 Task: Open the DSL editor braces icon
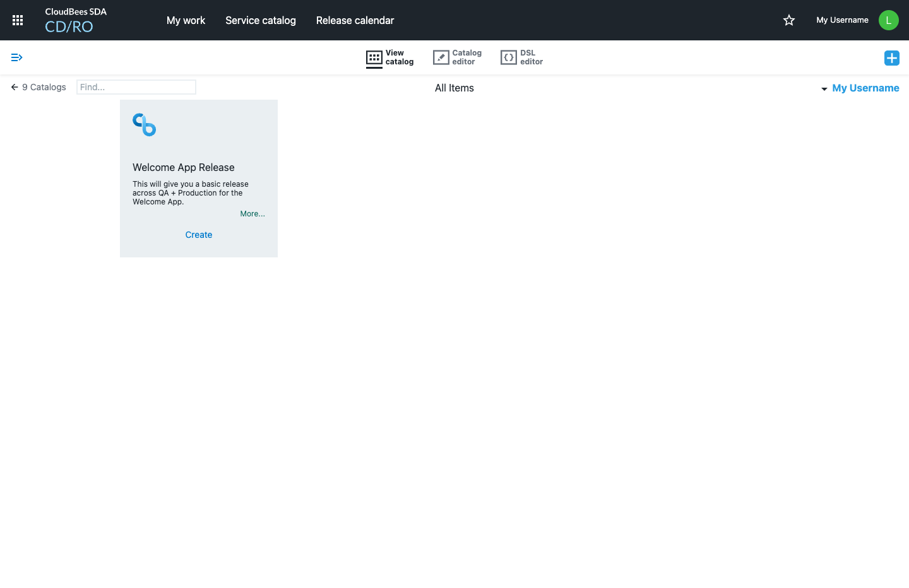click(x=509, y=57)
